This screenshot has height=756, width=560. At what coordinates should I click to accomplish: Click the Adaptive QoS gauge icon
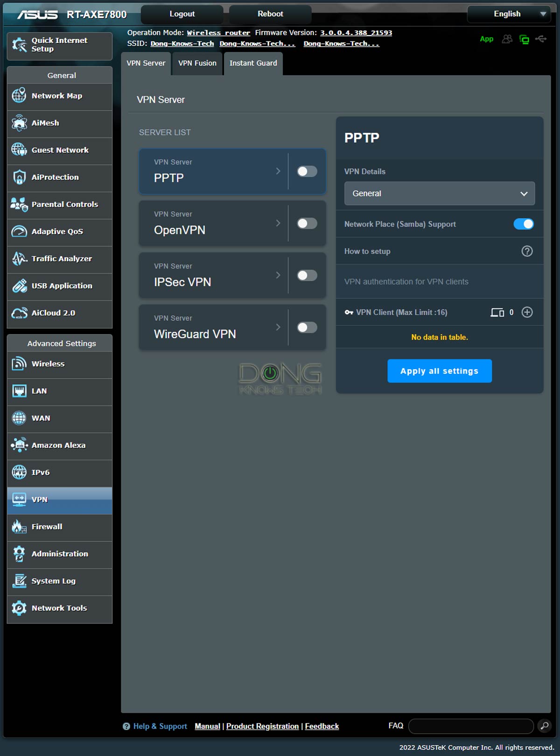tap(19, 231)
